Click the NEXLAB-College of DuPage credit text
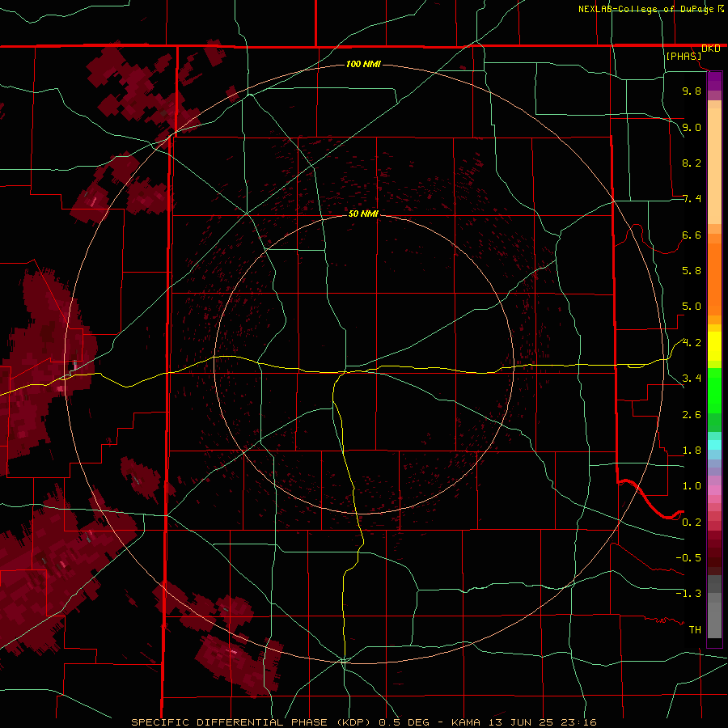728x728 pixels. coord(645,9)
